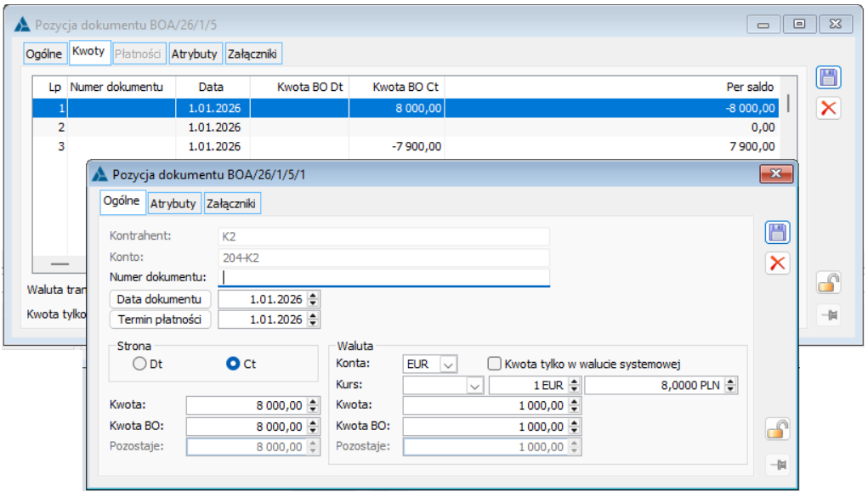Open Załączniki tab in the BOA/26/1/5 window
The image size is (868, 492).
click(x=252, y=54)
